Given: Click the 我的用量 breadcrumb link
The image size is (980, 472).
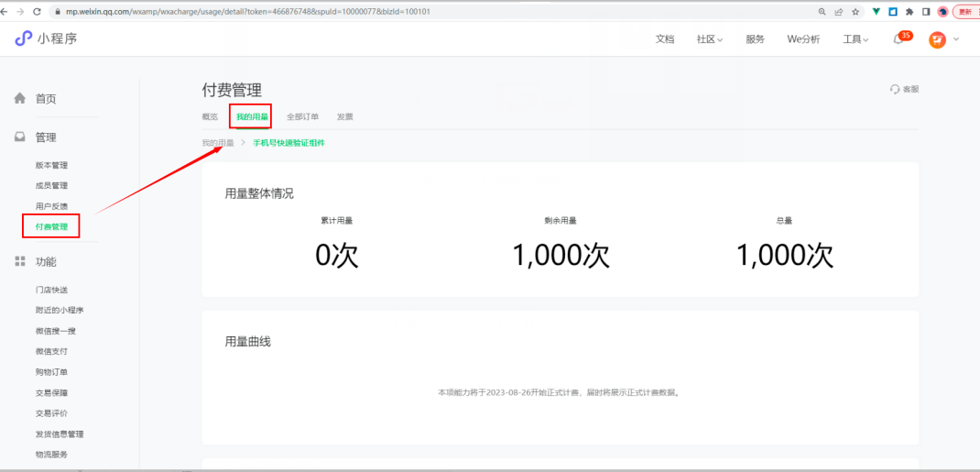Looking at the screenshot, I should coord(218,143).
